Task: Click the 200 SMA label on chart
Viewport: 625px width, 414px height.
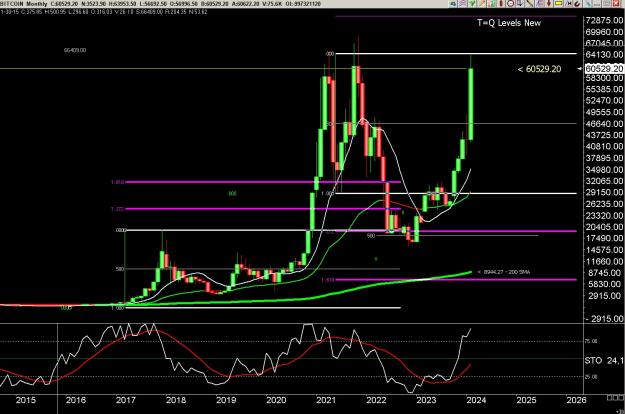Action: point(506,272)
